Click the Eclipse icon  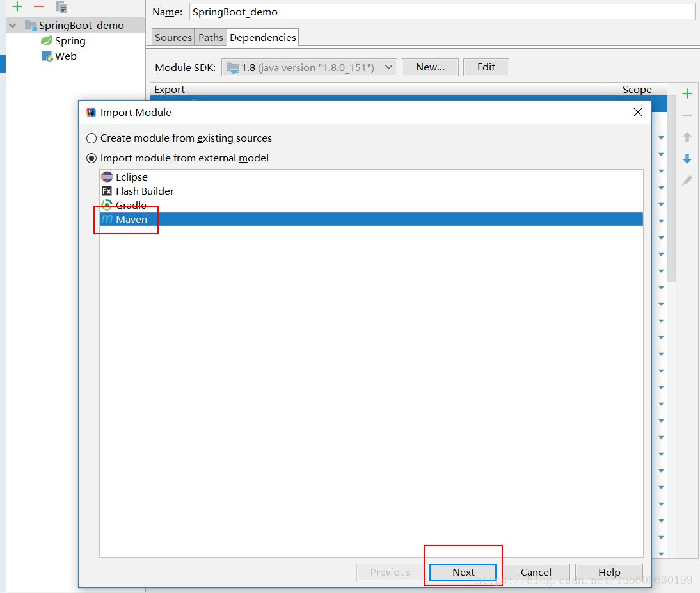coord(107,177)
